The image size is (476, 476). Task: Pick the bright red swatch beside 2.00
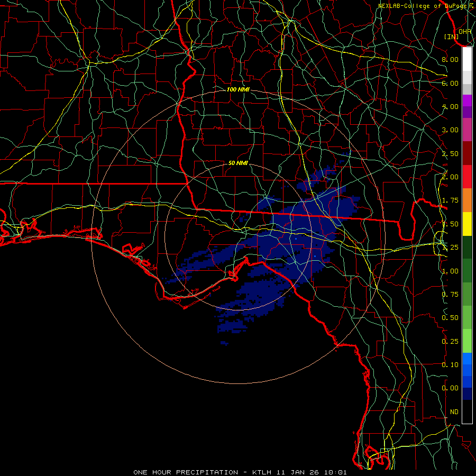tap(467, 177)
